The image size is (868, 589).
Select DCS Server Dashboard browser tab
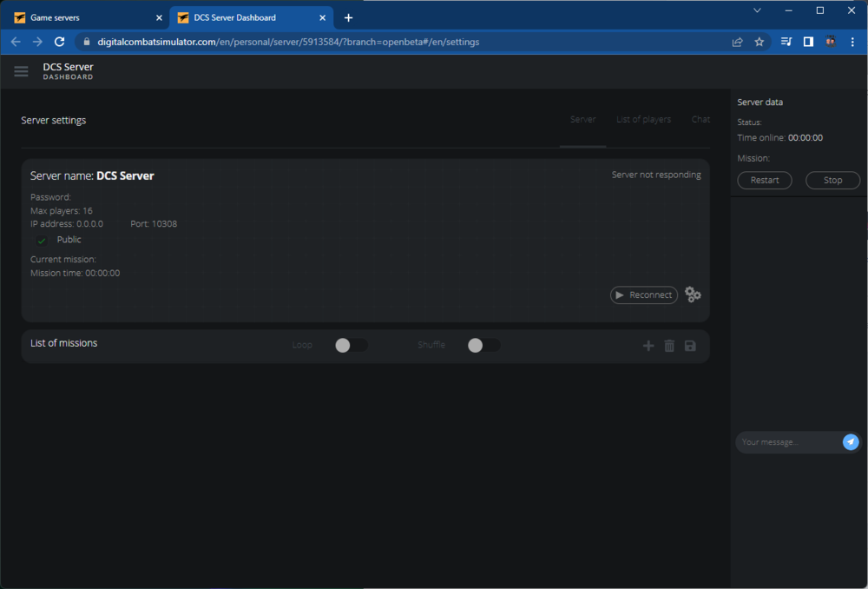click(x=251, y=17)
